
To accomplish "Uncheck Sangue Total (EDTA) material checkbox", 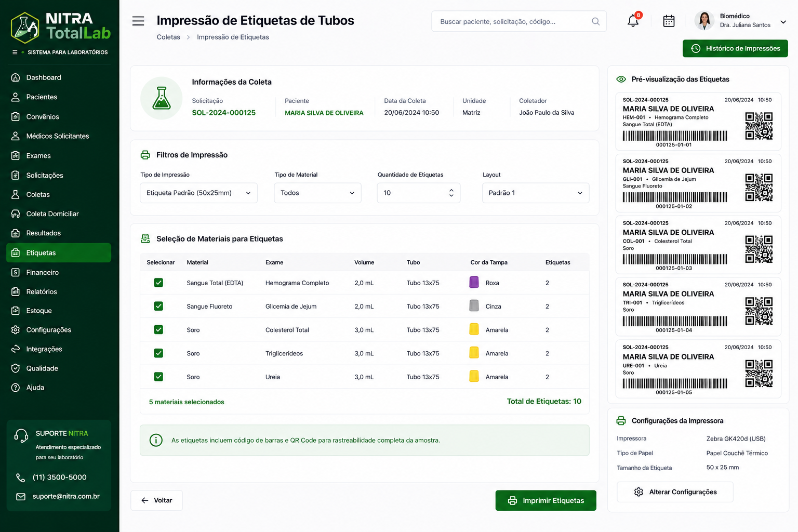I will [158, 283].
